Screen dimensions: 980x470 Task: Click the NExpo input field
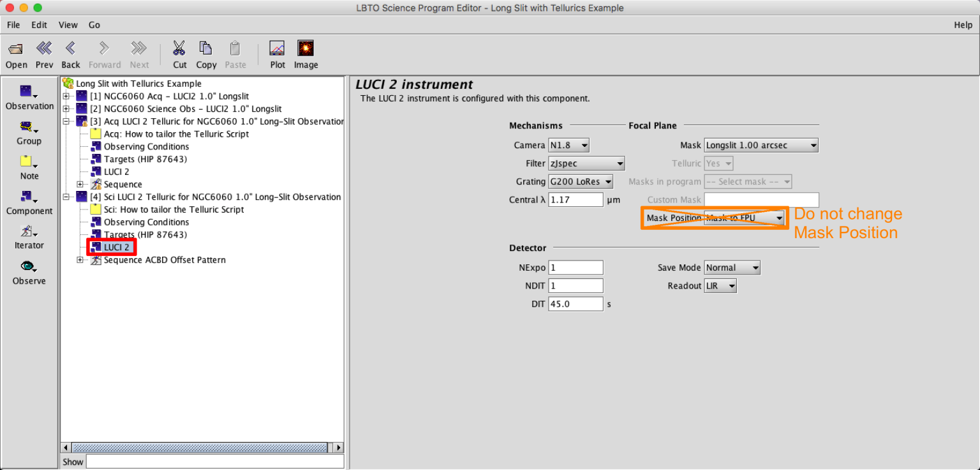point(575,268)
